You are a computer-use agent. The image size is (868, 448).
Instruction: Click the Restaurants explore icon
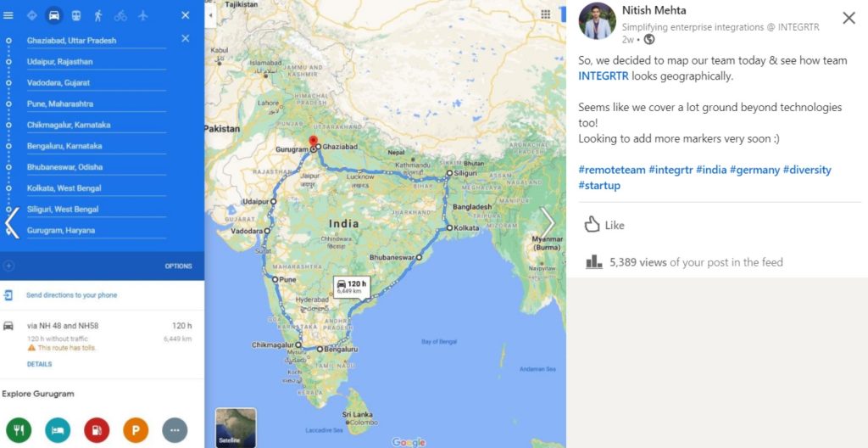click(19, 430)
